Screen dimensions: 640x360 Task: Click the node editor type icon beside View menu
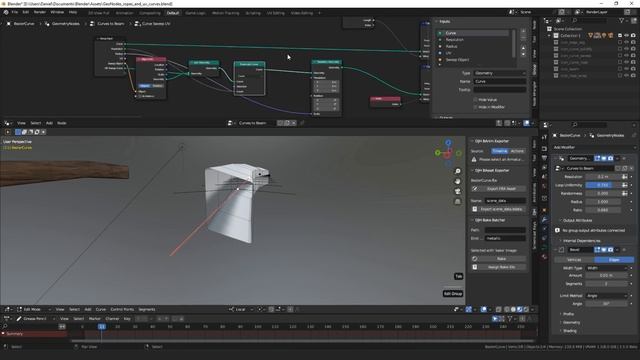(x=8, y=123)
